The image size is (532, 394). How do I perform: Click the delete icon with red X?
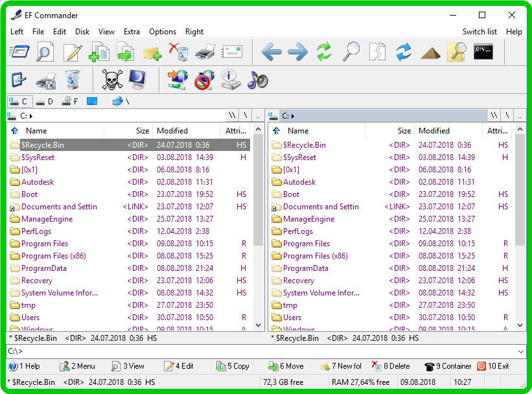(178, 52)
